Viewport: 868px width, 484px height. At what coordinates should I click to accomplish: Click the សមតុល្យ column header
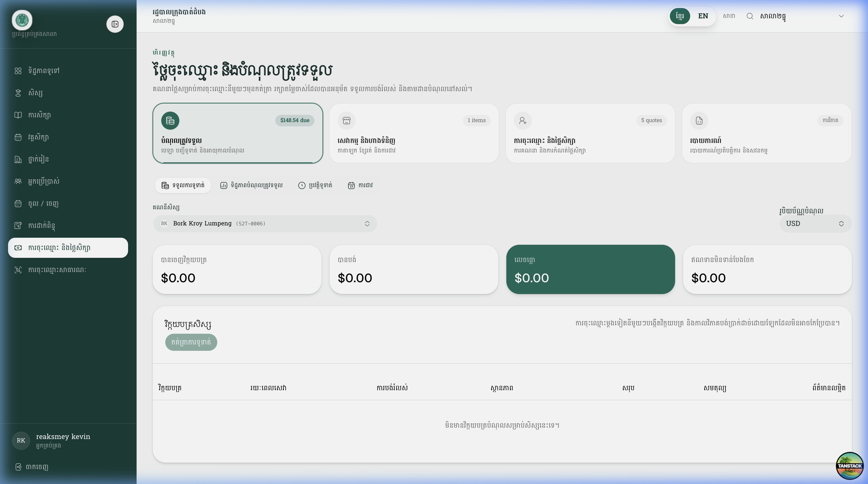(715, 388)
